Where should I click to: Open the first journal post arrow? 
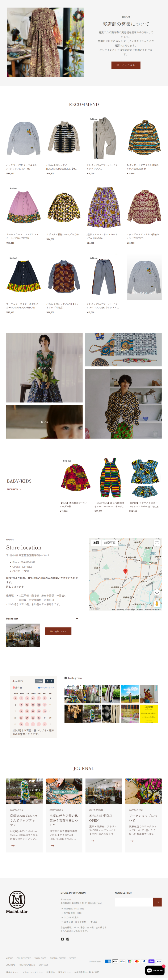click(x=13, y=846)
